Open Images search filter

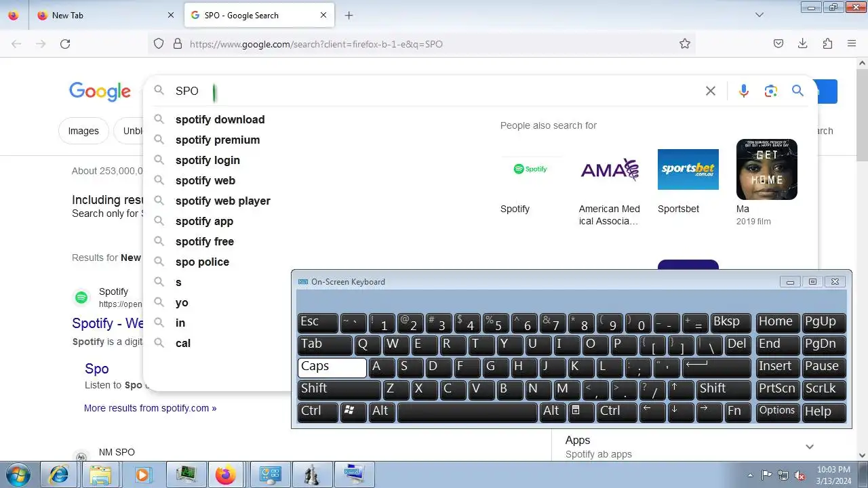tap(83, 131)
